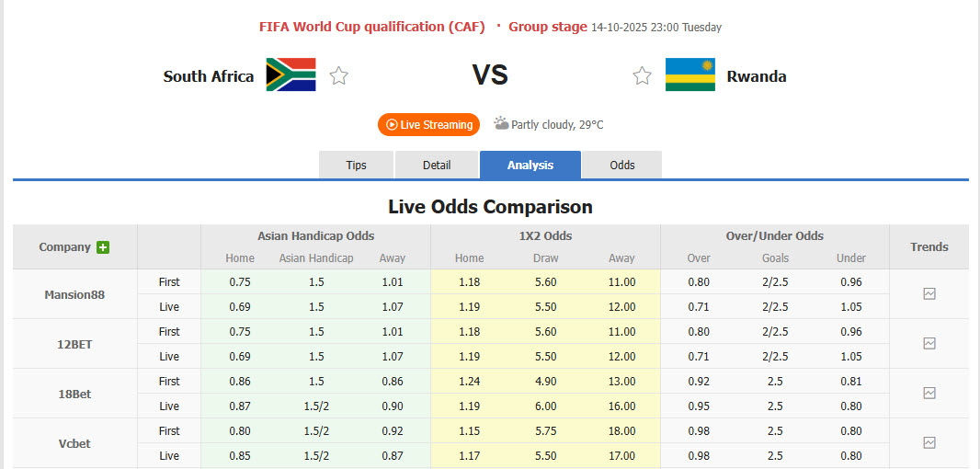The width and height of the screenshot is (980, 469).
Task: Open Mansion88 odds trends chart icon
Action: click(x=929, y=294)
